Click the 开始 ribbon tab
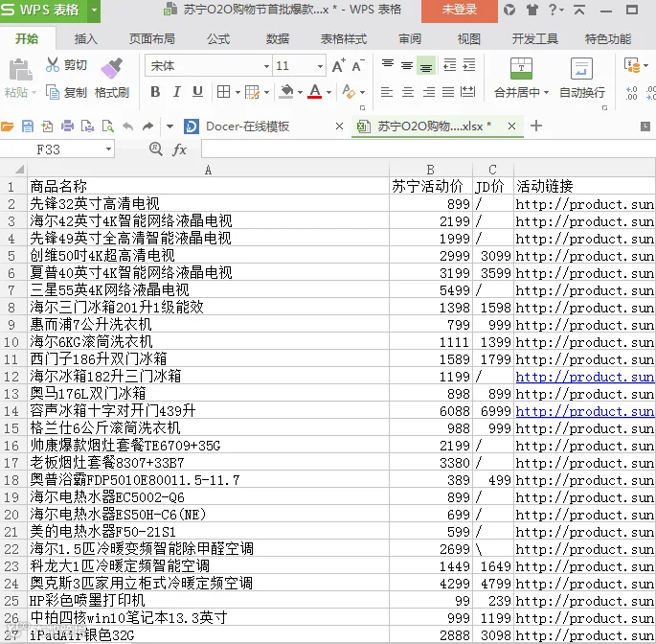This screenshot has width=656, height=644. (27, 39)
